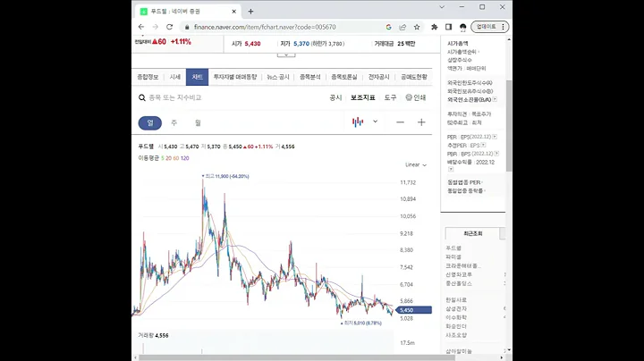
Task: Print the chart with 인쇄
Action: [416, 97]
